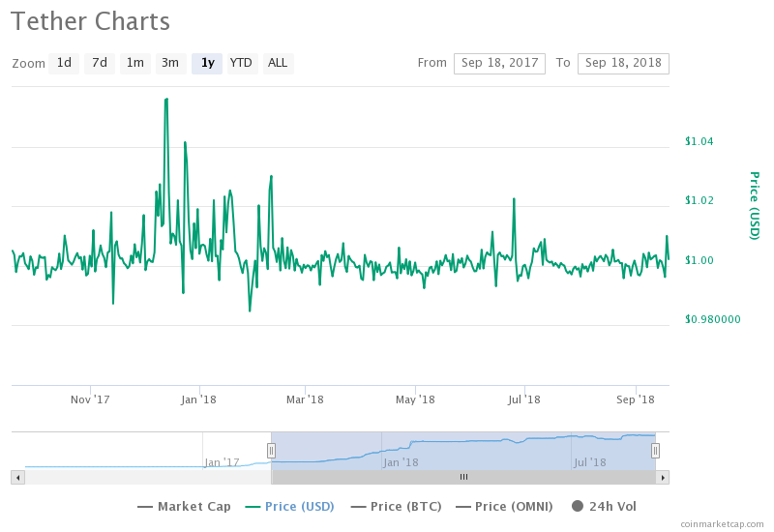
Task: Click the Price (USD) vertical axis title
Action: coord(755,206)
